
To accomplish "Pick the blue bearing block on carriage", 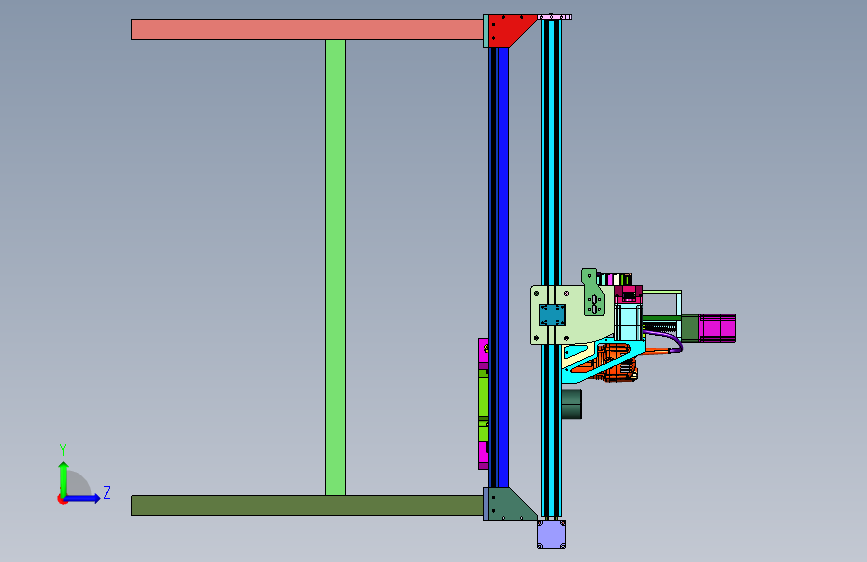I will (552, 315).
